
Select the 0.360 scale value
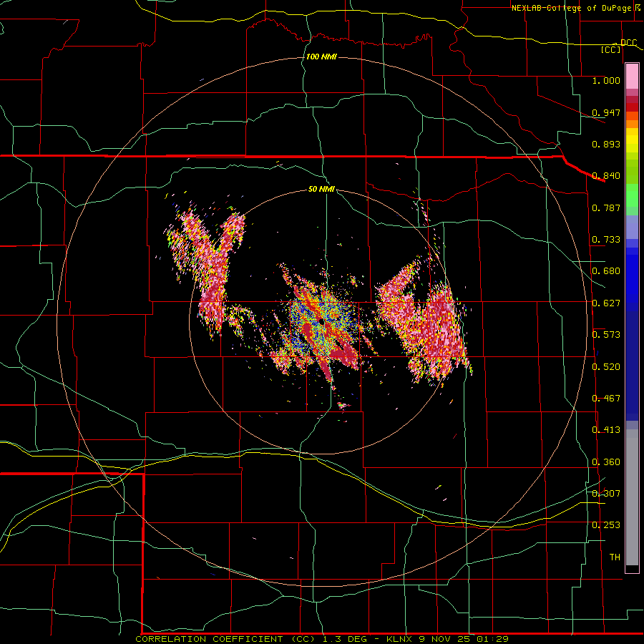pyautogui.click(x=606, y=462)
